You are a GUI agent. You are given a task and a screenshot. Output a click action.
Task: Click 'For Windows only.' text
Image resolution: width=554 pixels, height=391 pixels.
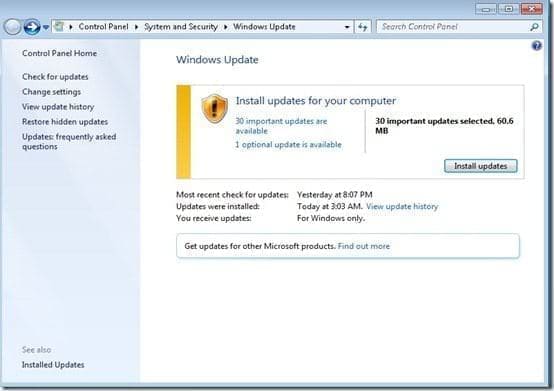[x=331, y=219]
